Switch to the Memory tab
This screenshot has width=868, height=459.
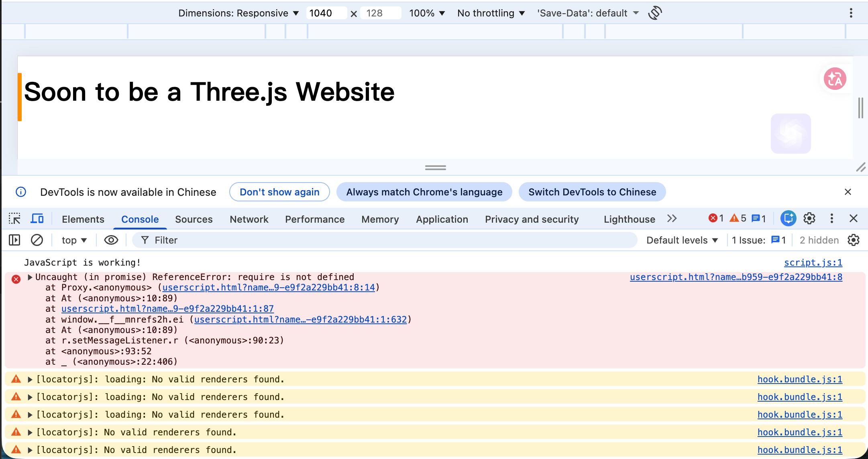pos(380,219)
